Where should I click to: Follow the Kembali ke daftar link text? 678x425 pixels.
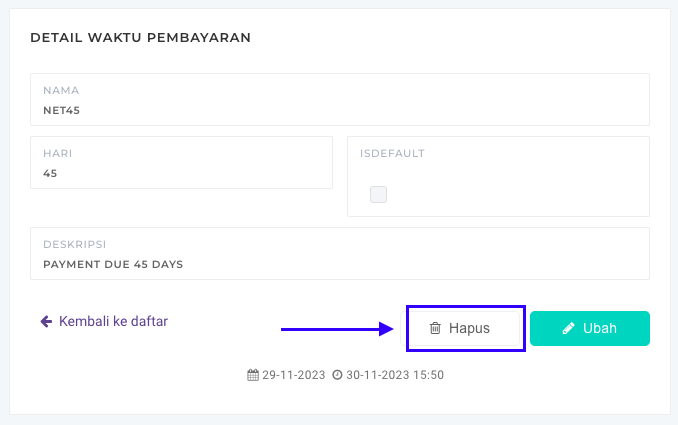tap(113, 322)
